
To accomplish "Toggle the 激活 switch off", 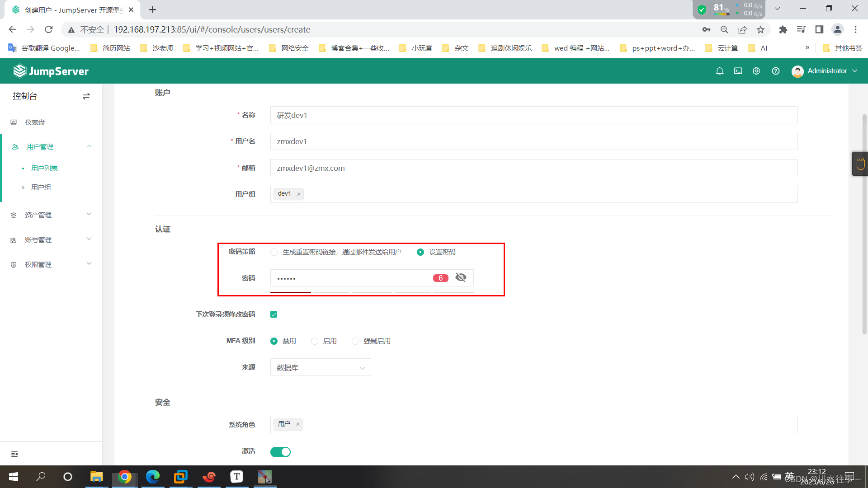I will [x=280, y=452].
